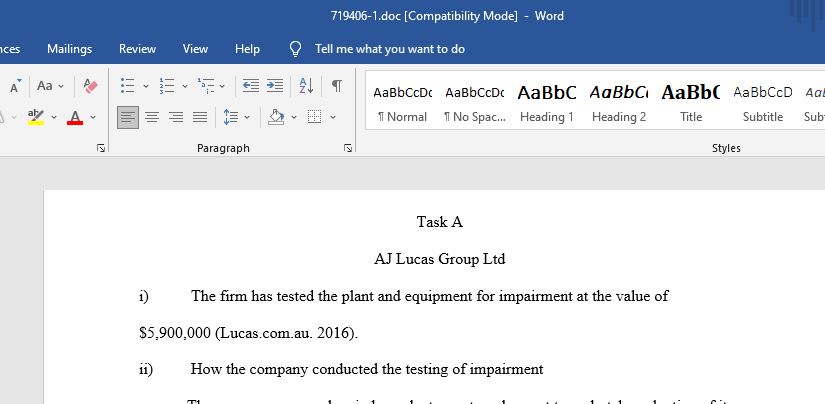Click Increase Indent icon
This screenshot has height=404, width=825.
coord(275,86)
